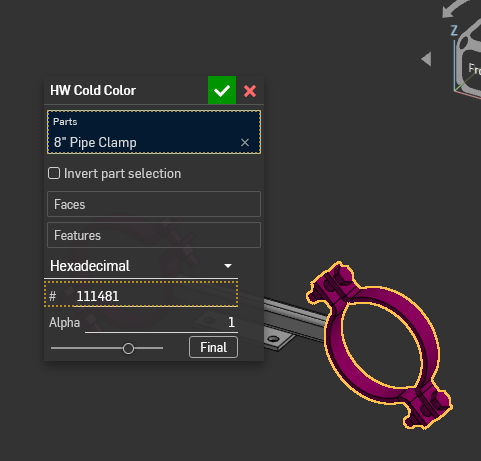Click the curved rotate arrow above view cube
The image size is (481, 461).
click(x=457, y=7)
